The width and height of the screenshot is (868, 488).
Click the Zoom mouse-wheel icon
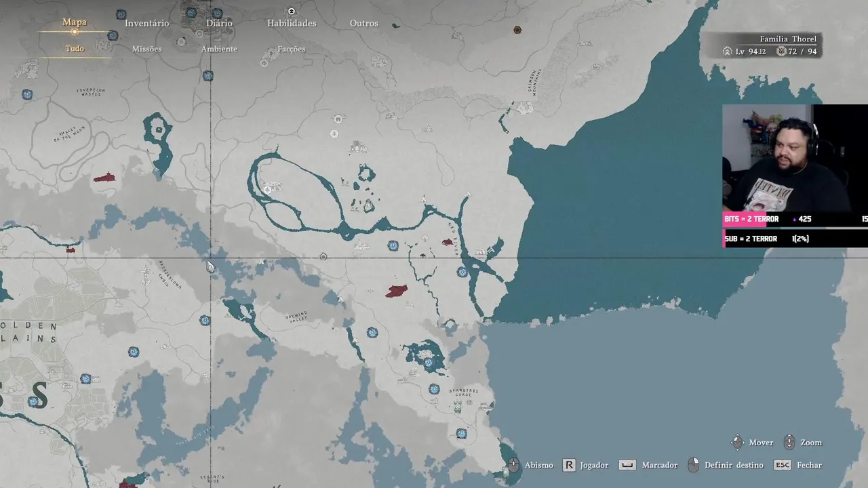[789, 443]
